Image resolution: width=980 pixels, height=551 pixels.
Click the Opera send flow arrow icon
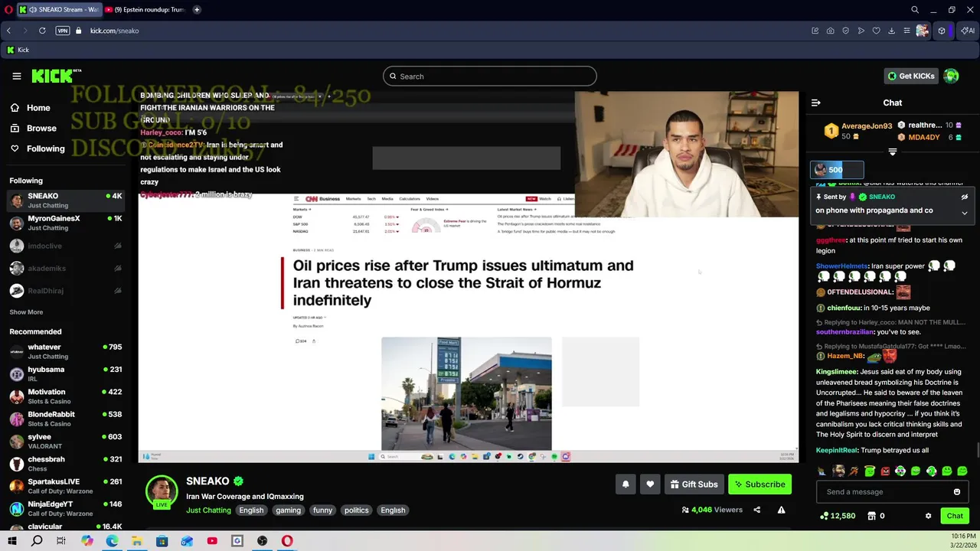click(x=861, y=31)
